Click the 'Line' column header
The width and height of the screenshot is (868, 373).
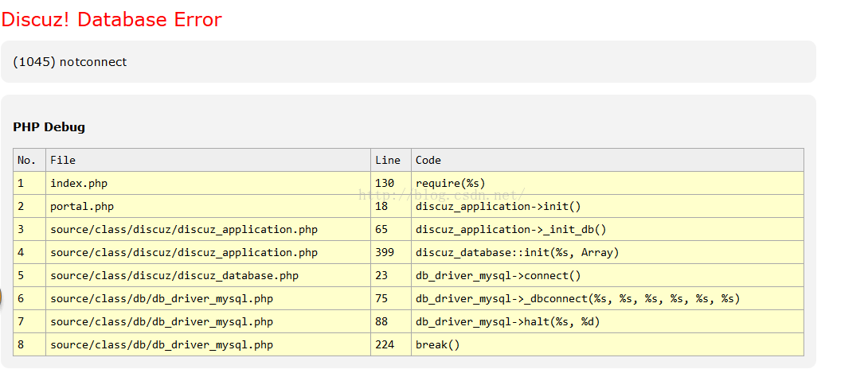tap(391, 160)
